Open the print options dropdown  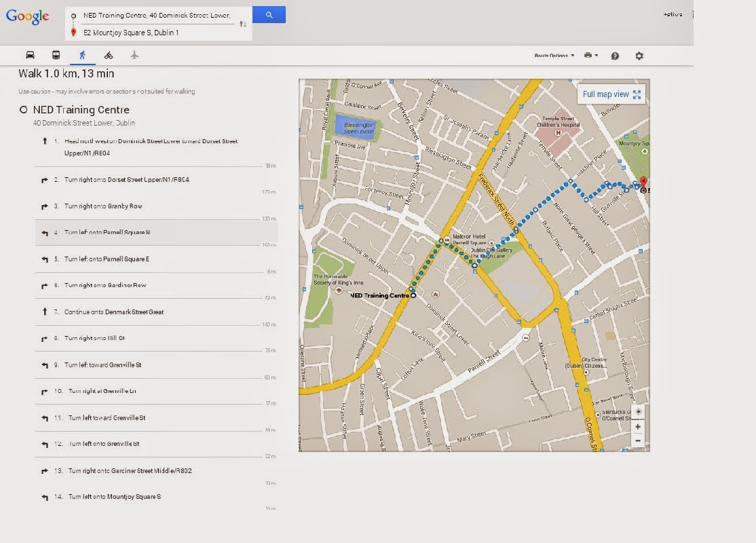[x=590, y=56]
